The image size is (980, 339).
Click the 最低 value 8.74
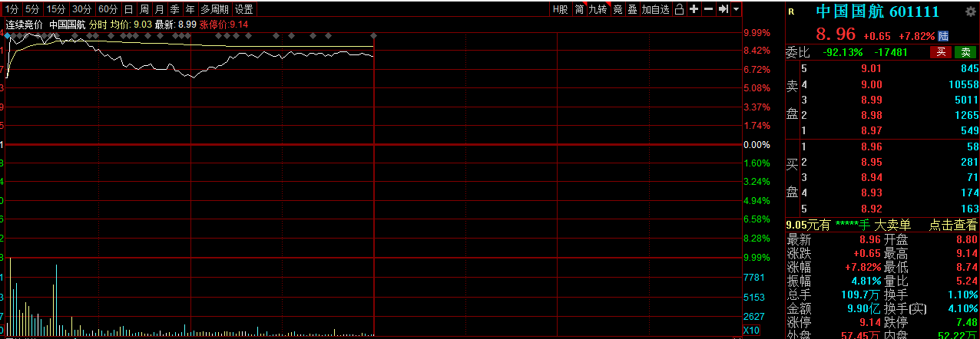coord(967,267)
